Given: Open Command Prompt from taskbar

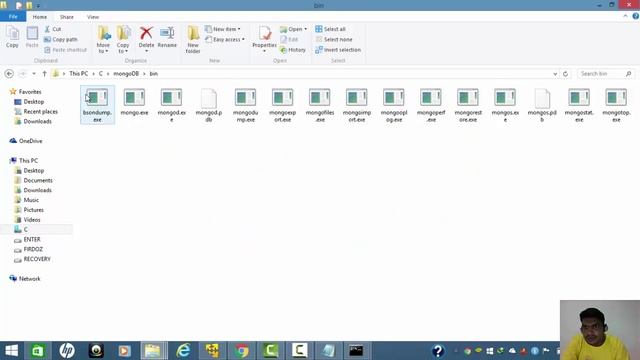Looking at the screenshot, I should (356, 351).
